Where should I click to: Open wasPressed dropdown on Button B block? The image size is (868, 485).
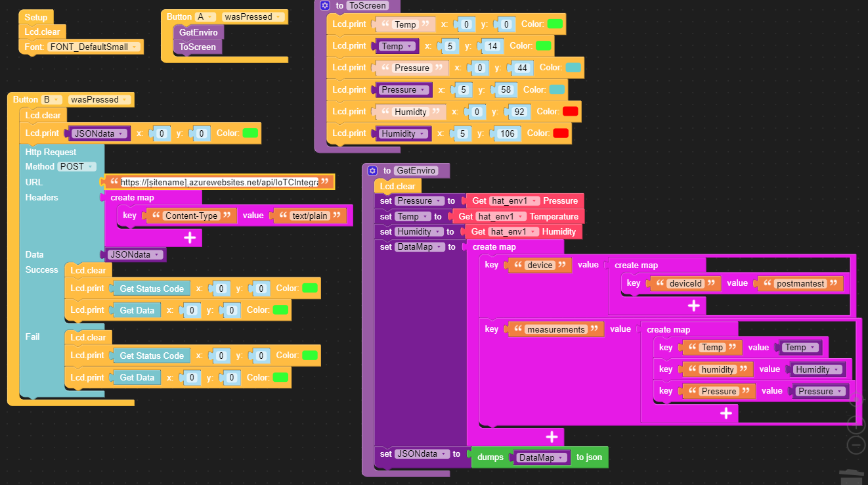(98, 99)
